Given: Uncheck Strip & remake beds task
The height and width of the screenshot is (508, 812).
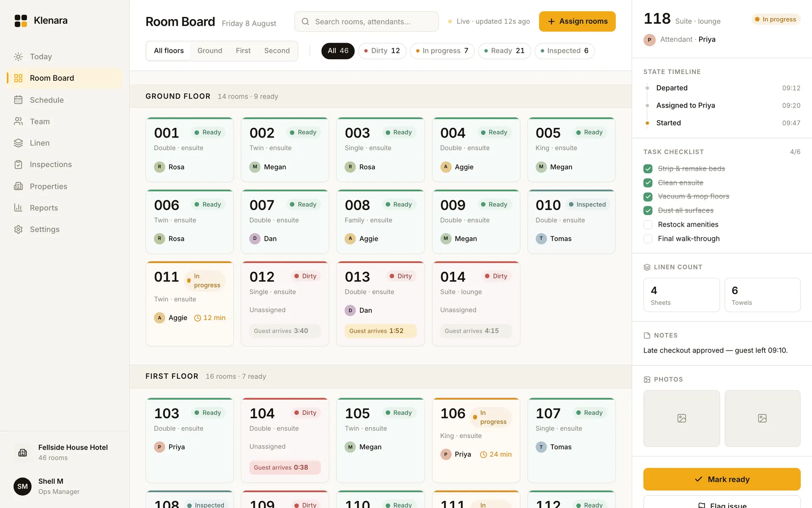Looking at the screenshot, I should pyautogui.click(x=648, y=169).
